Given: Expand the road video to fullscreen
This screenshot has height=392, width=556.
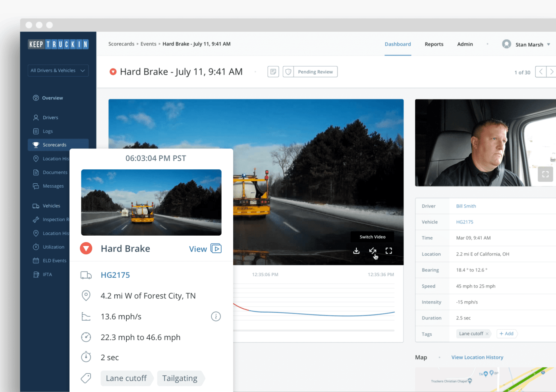Looking at the screenshot, I should tap(388, 251).
